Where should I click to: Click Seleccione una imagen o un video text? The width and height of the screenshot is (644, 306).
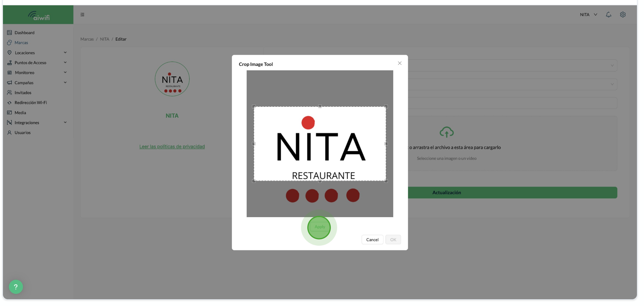click(446, 158)
